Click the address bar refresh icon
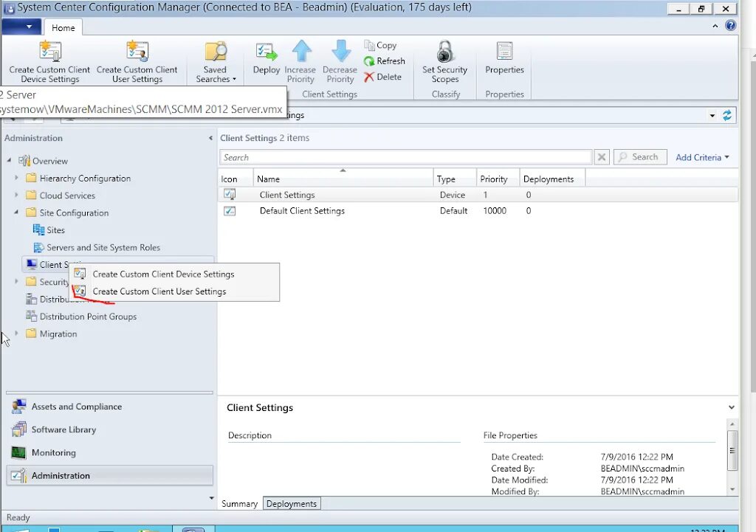 click(727, 115)
